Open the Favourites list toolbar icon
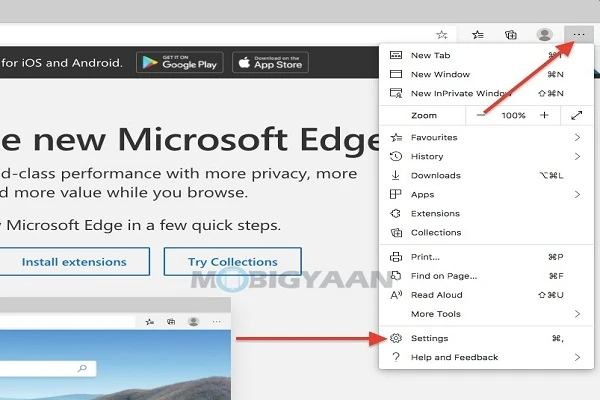The height and width of the screenshot is (400, 600). click(478, 34)
